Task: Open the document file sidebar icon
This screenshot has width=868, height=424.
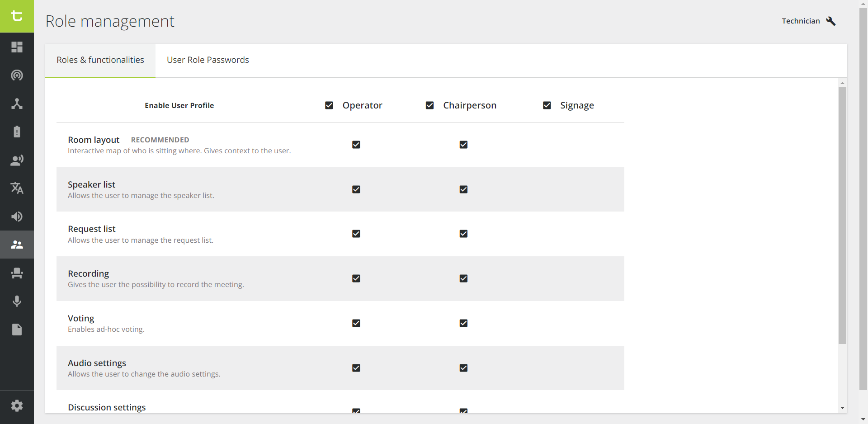Action: click(17, 330)
